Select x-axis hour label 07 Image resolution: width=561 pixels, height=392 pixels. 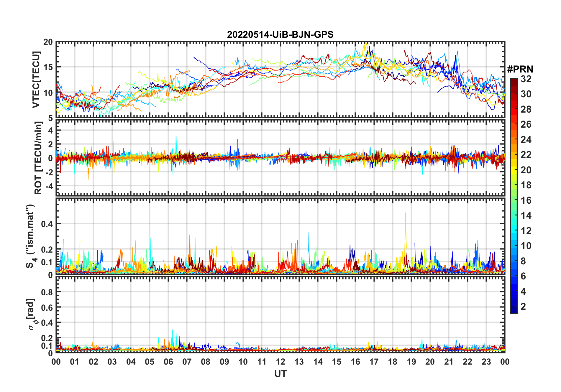(x=187, y=362)
